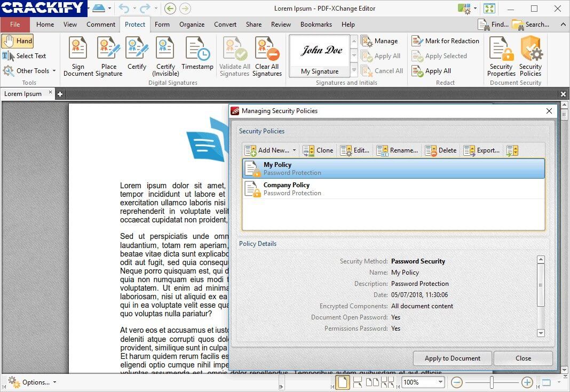This screenshot has width=570, height=392.
Task: Select Company Policy in list
Action: 393,189
